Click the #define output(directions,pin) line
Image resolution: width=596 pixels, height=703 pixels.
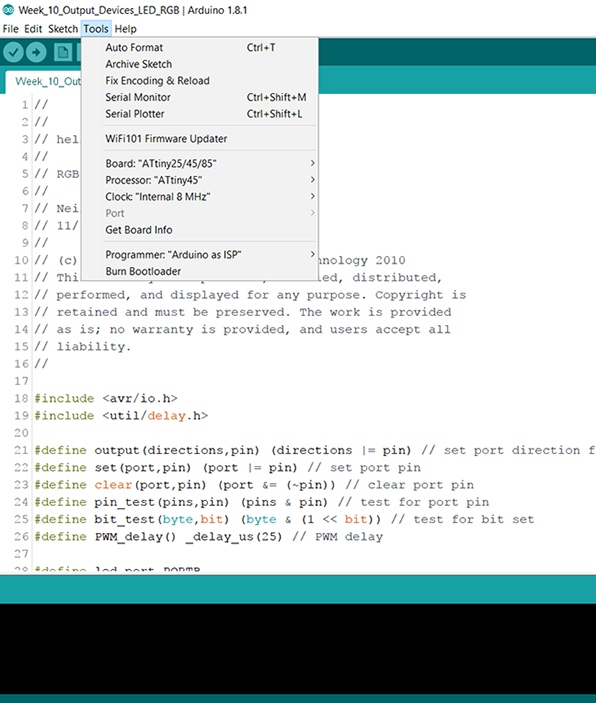pos(315,451)
